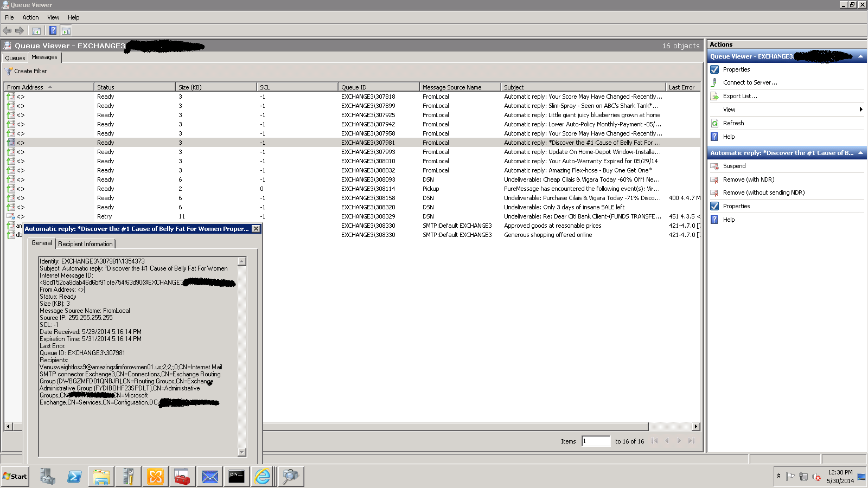
Task: Click Refresh in the Actions pane
Action: pyautogui.click(x=733, y=123)
